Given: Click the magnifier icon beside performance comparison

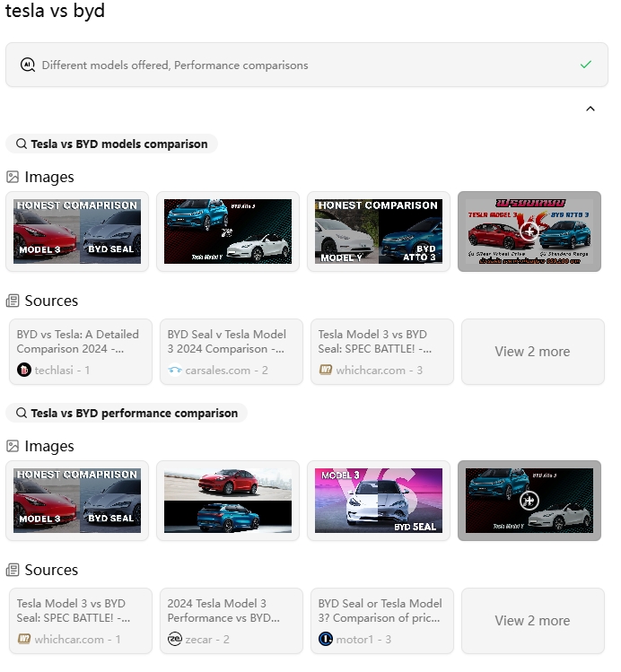Looking at the screenshot, I should [22, 413].
